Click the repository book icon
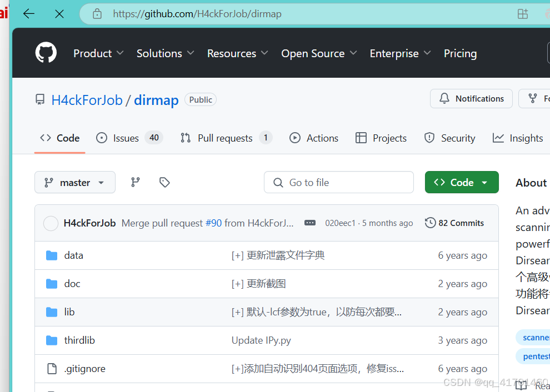Viewport: 550px width, 392px height. pyautogui.click(x=40, y=99)
